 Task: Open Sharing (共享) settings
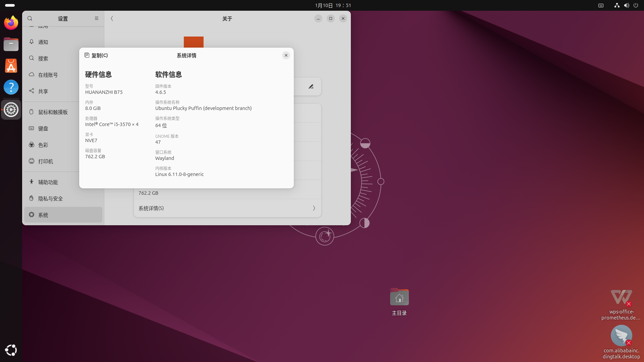(x=43, y=91)
